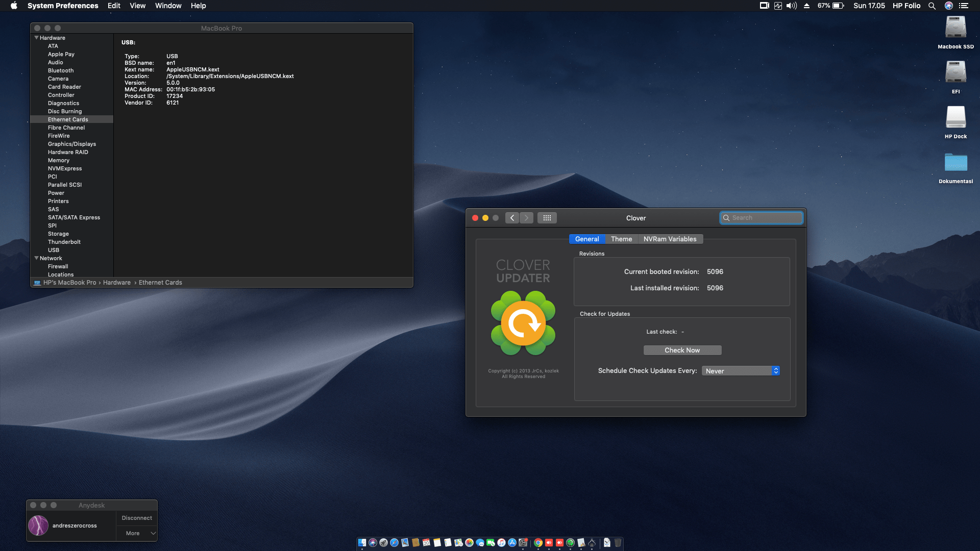Click the volume icon in menu bar
Viewport: 980px width, 551px height.
(x=792, y=6)
